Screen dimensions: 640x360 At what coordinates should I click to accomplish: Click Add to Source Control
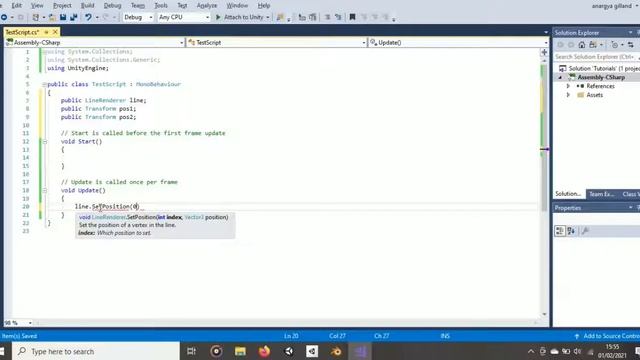pyautogui.click(x=607, y=336)
